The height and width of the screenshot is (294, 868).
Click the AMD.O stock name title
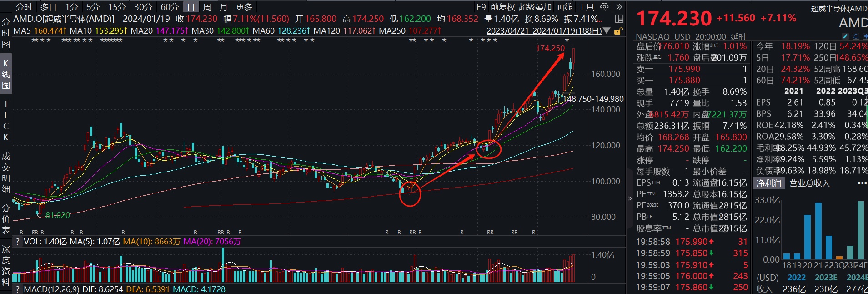click(64, 19)
